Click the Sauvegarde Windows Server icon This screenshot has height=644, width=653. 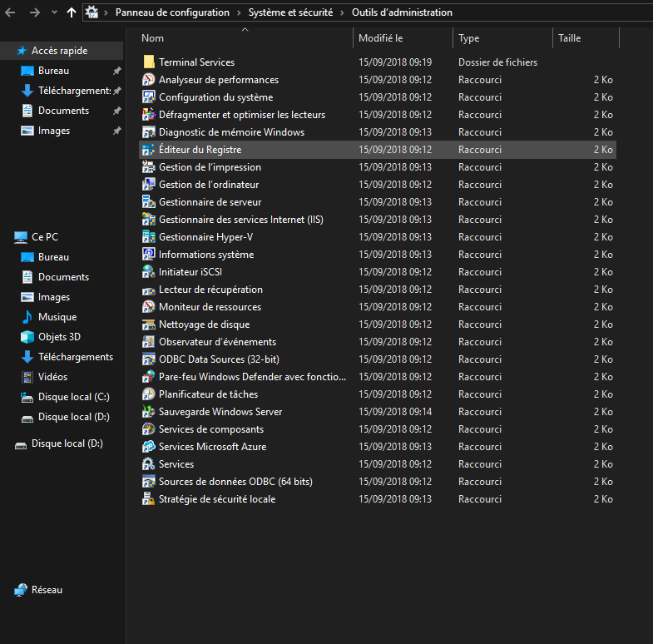pyautogui.click(x=149, y=412)
